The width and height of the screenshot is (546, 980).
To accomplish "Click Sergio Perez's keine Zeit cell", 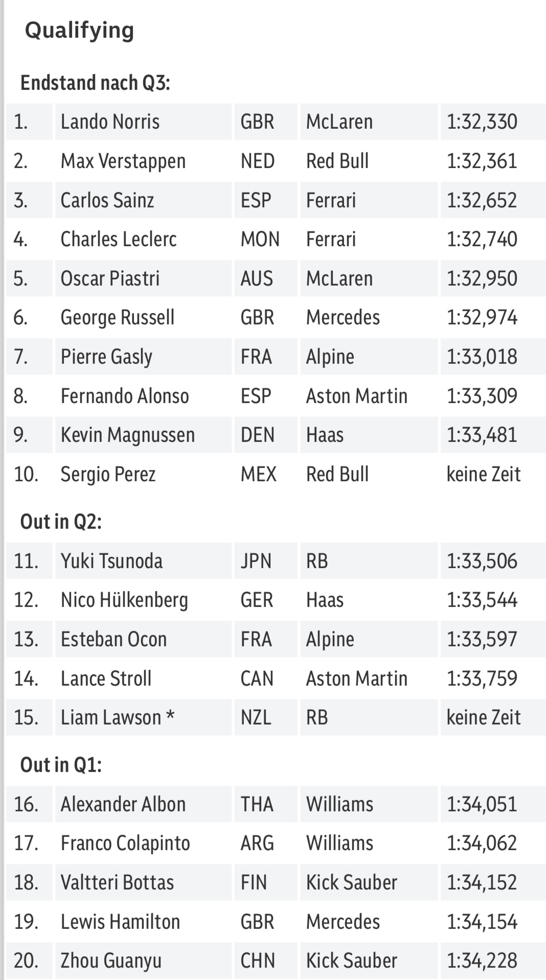I will point(484,474).
